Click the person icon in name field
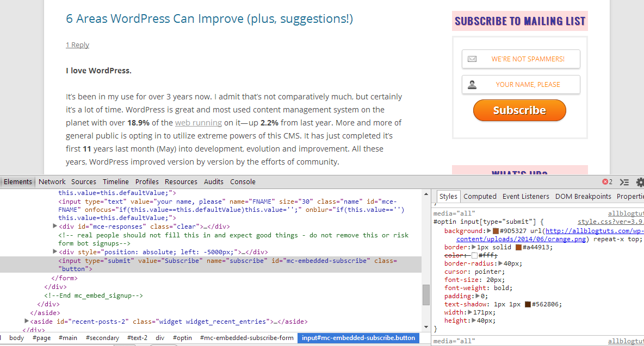Screen dimensions: 644x346 (x=472, y=85)
